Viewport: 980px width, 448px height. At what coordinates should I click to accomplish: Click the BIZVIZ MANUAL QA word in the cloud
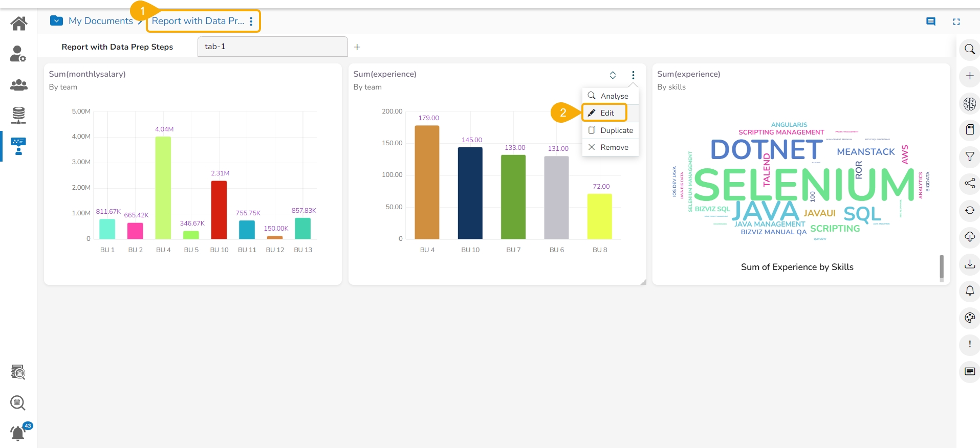click(x=774, y=232)
